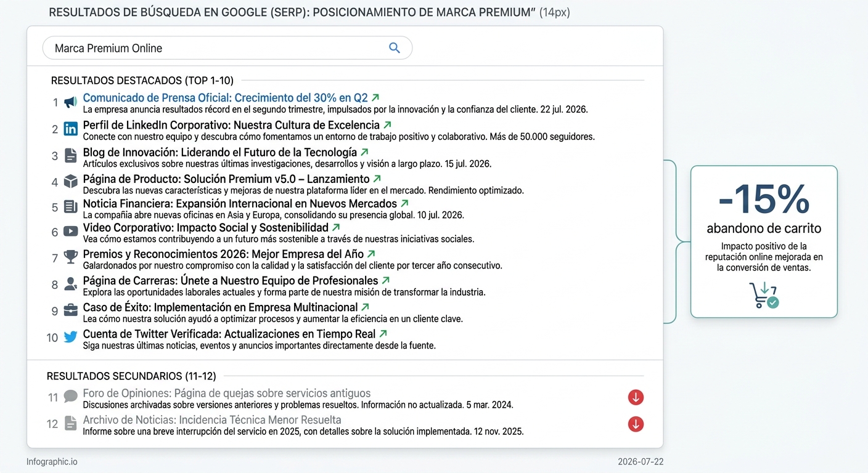Click green arrow after Perfil de LinkedIn title
Image resolution: width=868 pixels, height=473 pixels.
pos(387,125)
